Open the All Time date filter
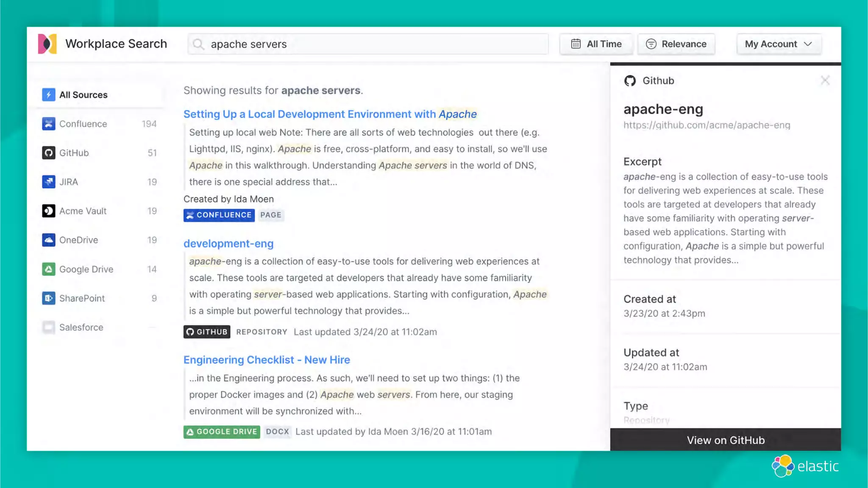Screen dimensions: 868x488 (x=596, y=44)
